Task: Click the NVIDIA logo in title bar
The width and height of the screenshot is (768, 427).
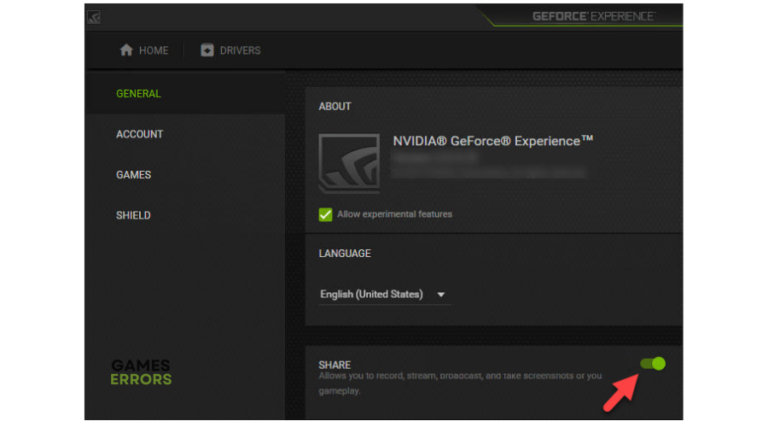Action: coord(94,17)
